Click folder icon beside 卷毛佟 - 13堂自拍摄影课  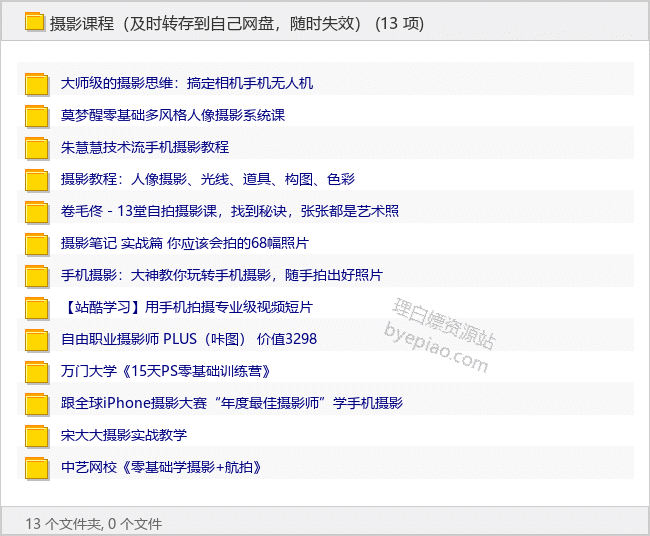pos(37,212)
